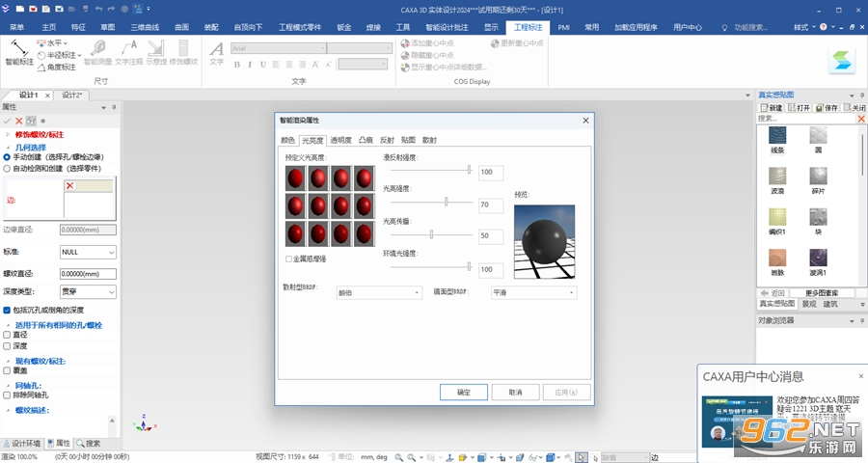868x463 pixels.
Task: Click 隐藏重心中点 hide COG point
Action: tap(427, 55)
